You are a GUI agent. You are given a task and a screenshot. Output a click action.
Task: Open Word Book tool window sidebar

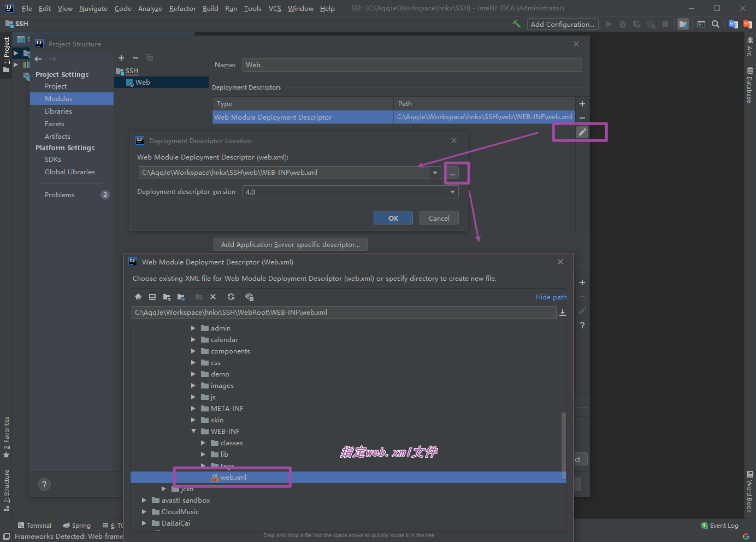[749, 492]
